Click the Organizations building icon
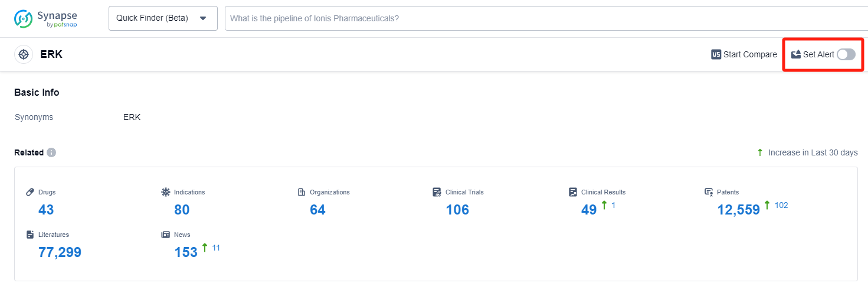 click(302, 192)
